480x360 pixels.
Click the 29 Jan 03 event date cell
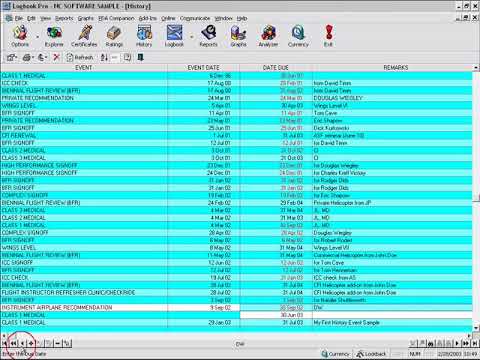click(x=203, y=323)
